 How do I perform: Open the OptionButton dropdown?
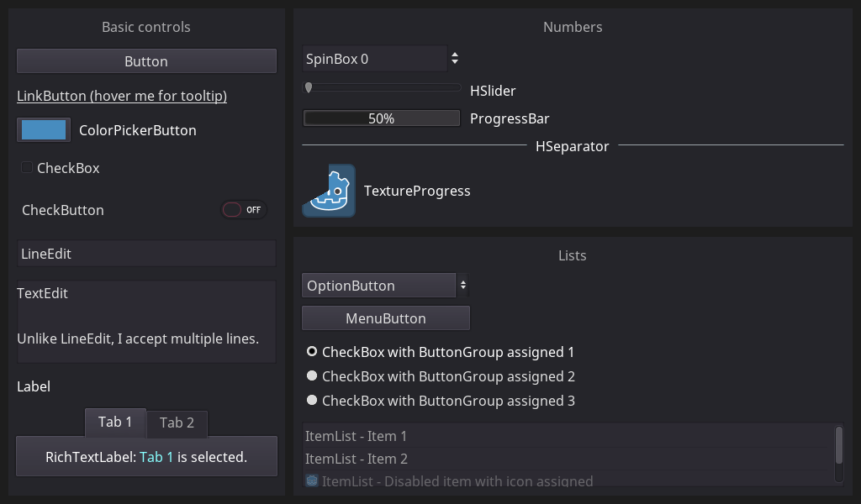(x=385, y=285)
